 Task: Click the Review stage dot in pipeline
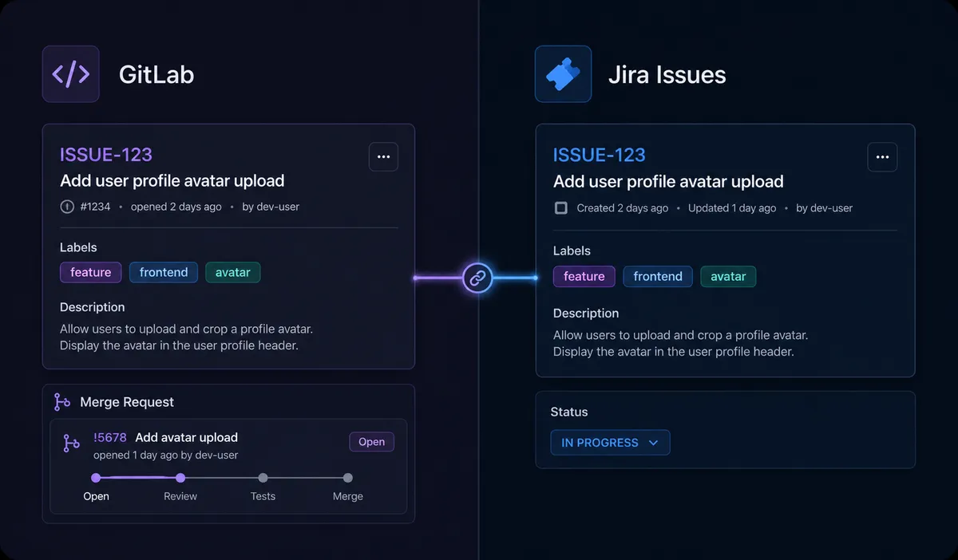point(180,478)
